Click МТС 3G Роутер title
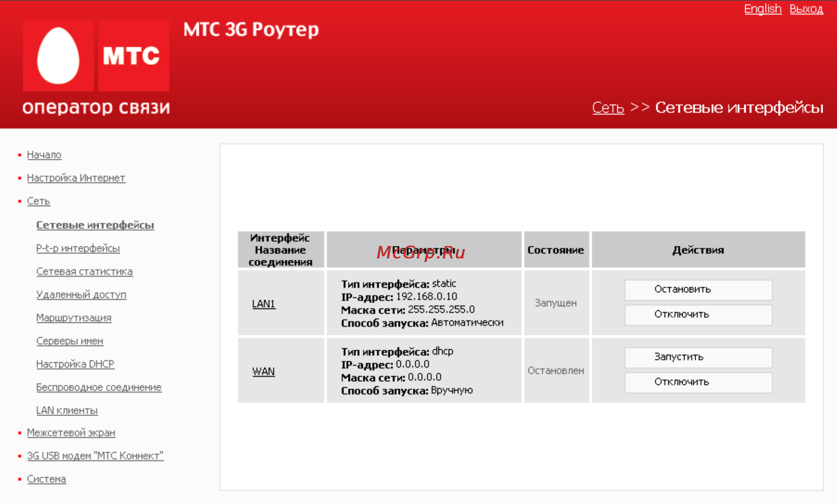Image resolution: width=837 pixels, height=504 pixels. (x=251, y=30)
